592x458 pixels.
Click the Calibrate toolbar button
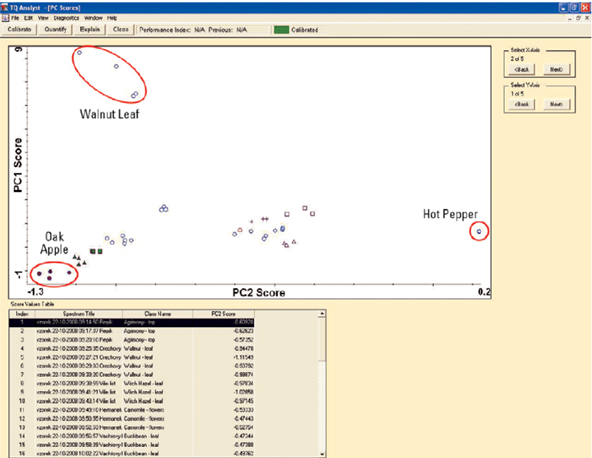[x=19, y=29]
